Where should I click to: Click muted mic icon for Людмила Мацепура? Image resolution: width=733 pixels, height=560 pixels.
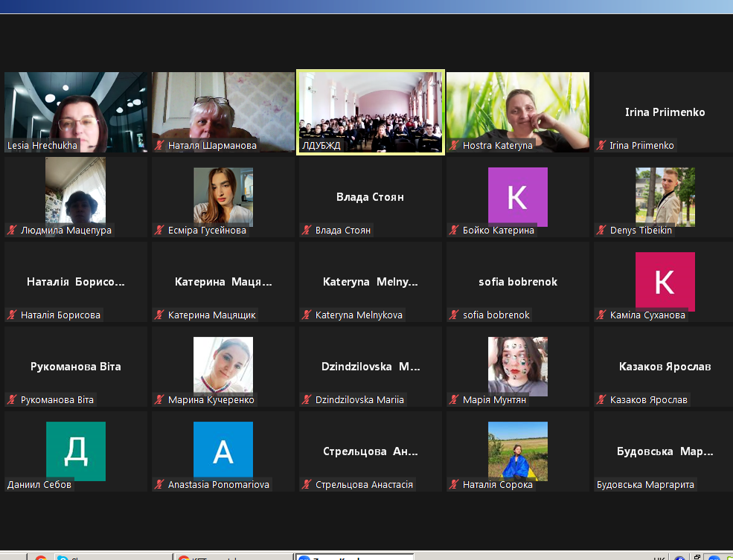coord(12,231)
